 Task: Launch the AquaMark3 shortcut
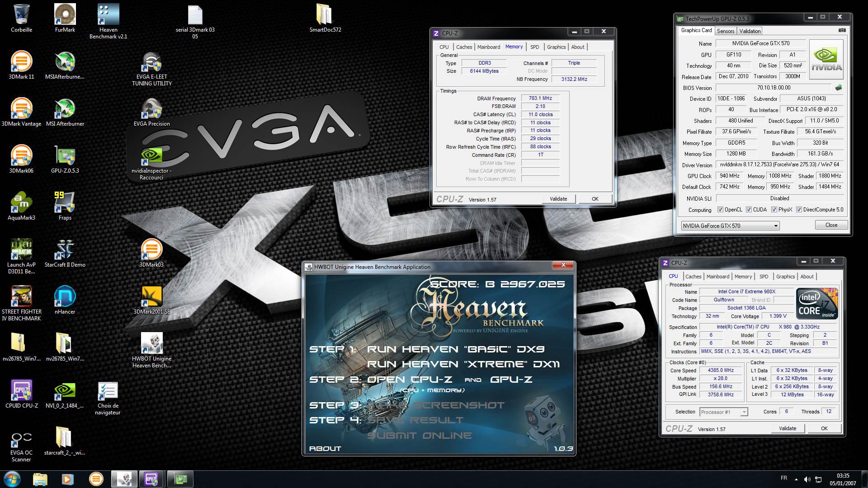[21, 206]
